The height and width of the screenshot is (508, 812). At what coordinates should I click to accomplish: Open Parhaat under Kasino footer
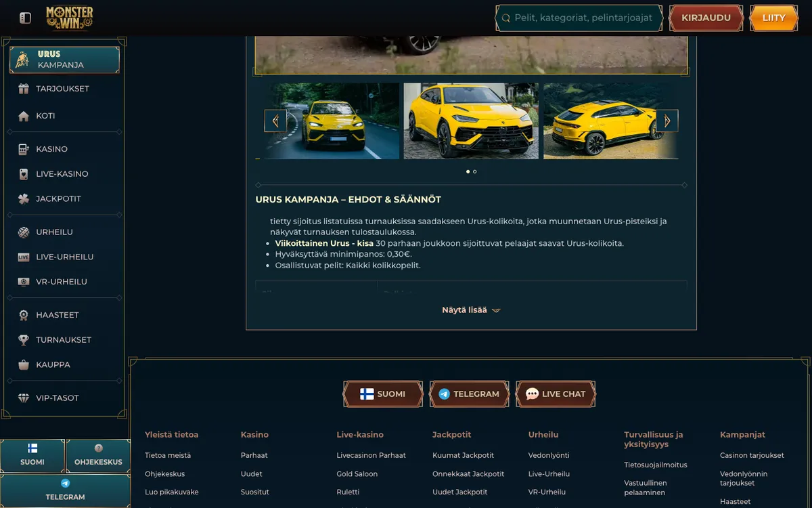254,456
